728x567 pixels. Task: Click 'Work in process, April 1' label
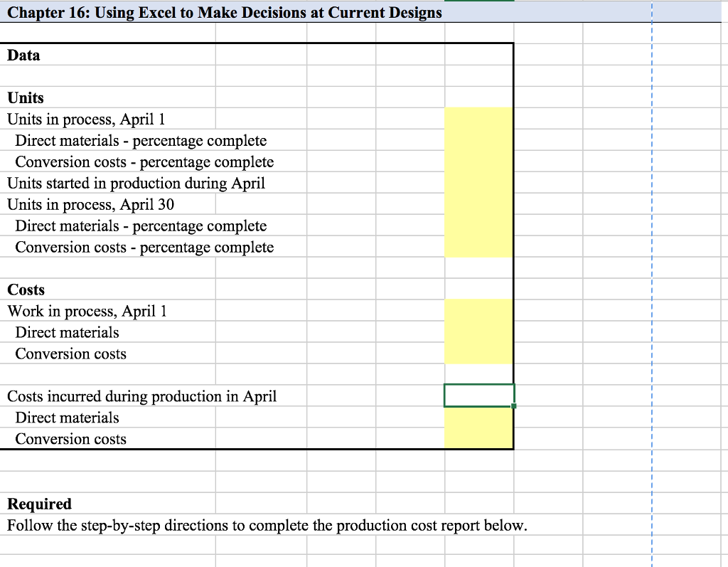(x=87, y=311)
